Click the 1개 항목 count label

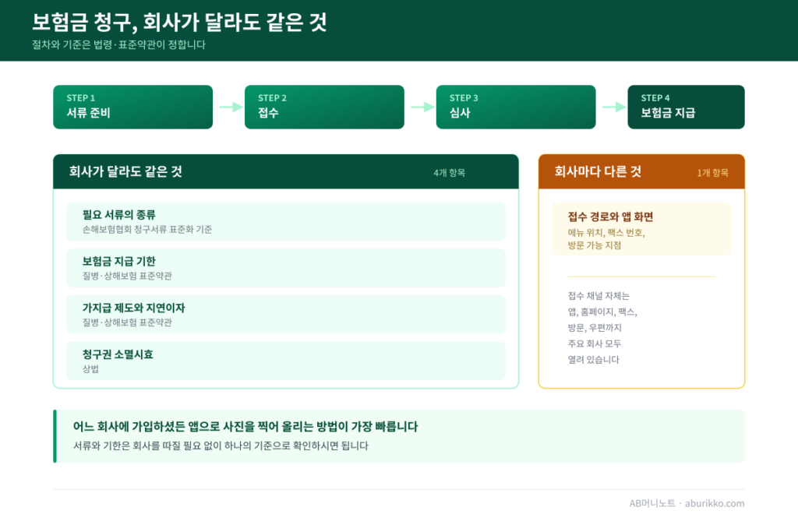(x=712, y=173)
